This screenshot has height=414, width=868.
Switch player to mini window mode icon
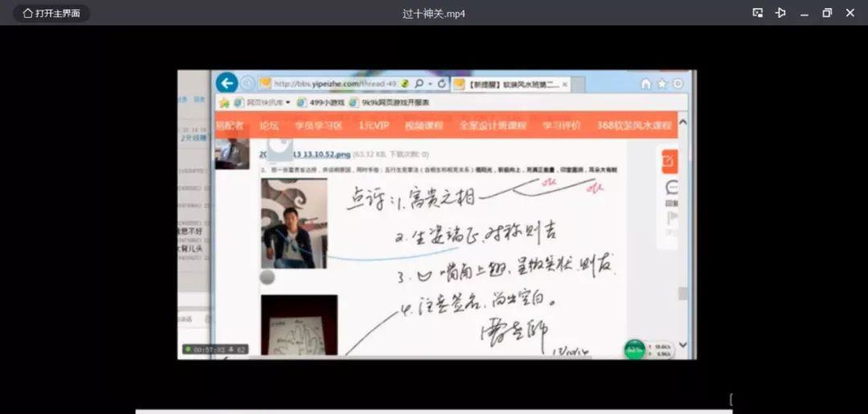(758, 13)
